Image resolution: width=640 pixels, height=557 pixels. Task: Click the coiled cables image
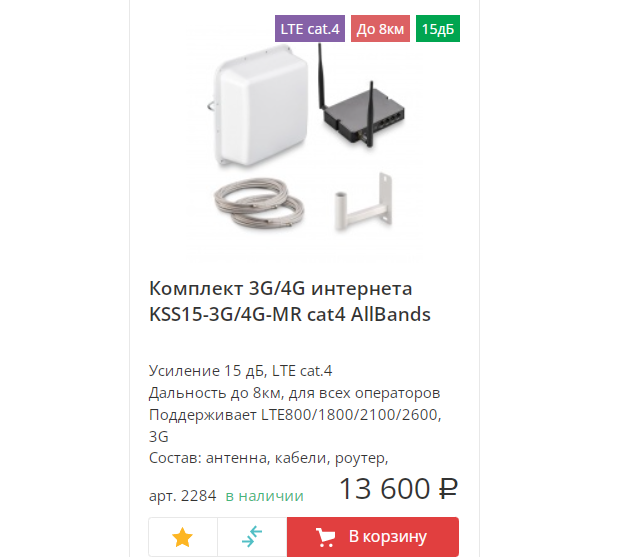(x=260, y=202)
